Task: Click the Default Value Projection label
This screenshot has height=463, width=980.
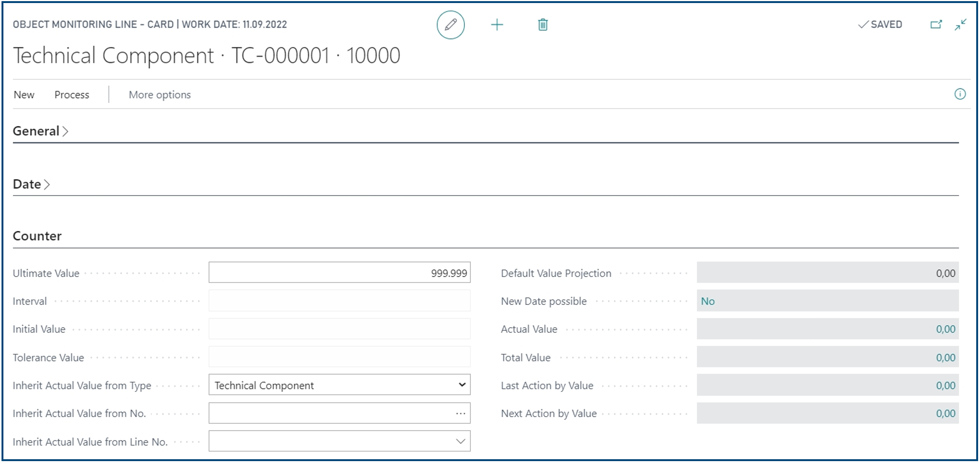Action: coord(556,274)
